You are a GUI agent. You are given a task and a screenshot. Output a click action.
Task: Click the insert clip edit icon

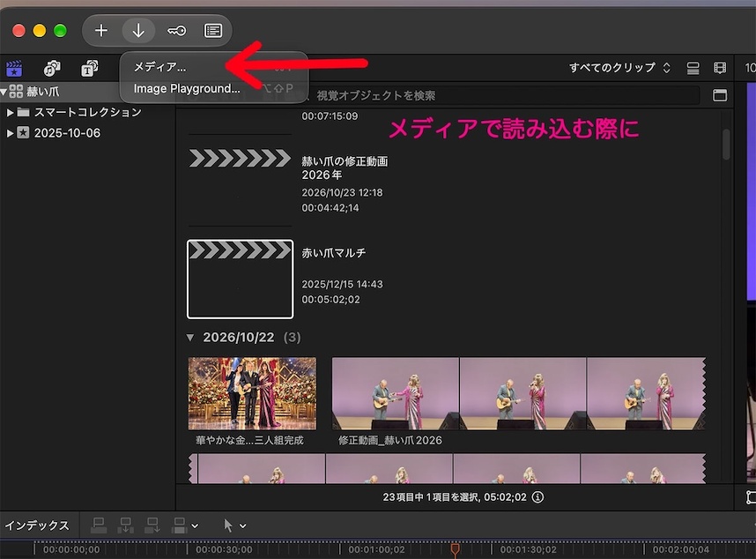click(x=125, y=525)
